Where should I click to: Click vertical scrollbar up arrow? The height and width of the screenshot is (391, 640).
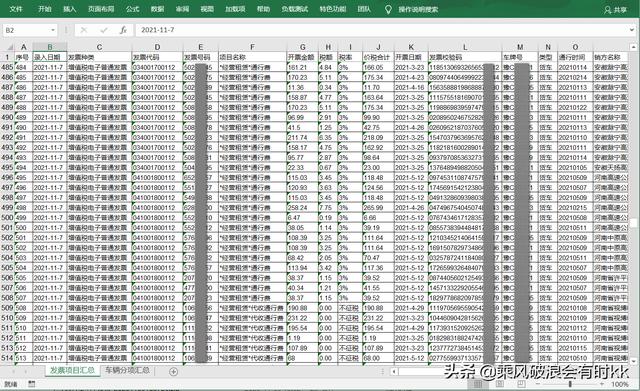633,47
